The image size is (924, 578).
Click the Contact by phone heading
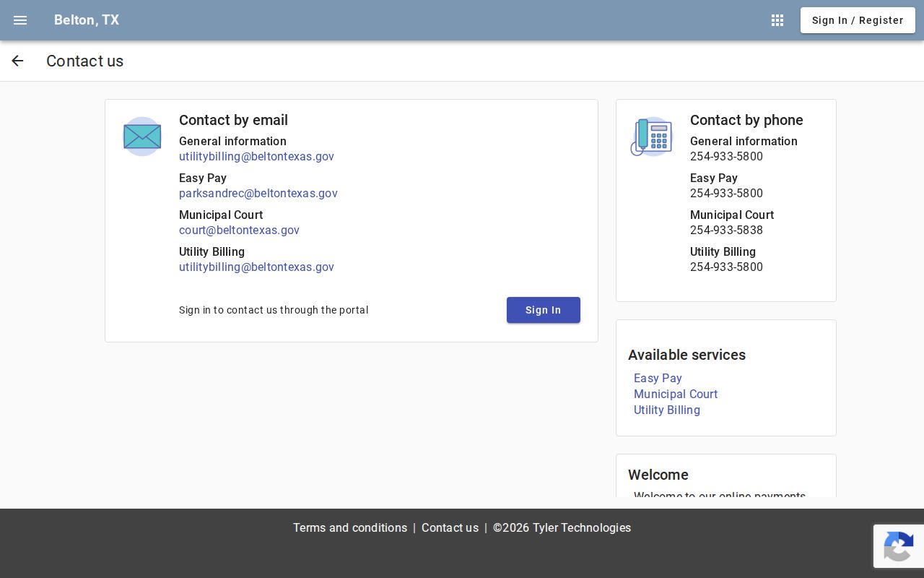(x=746, y=120)
